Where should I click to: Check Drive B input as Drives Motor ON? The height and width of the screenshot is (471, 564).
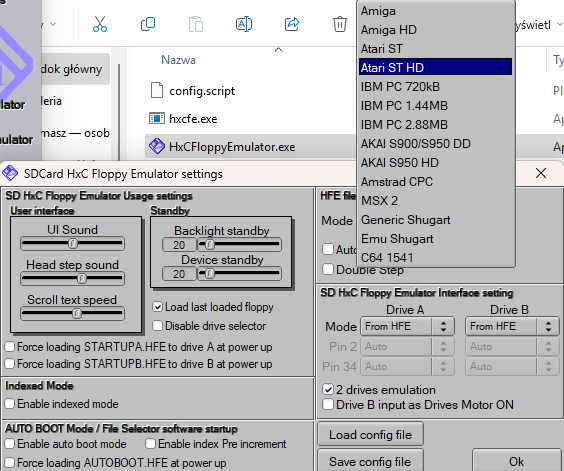pyautogui.click(x=328, y=404)
